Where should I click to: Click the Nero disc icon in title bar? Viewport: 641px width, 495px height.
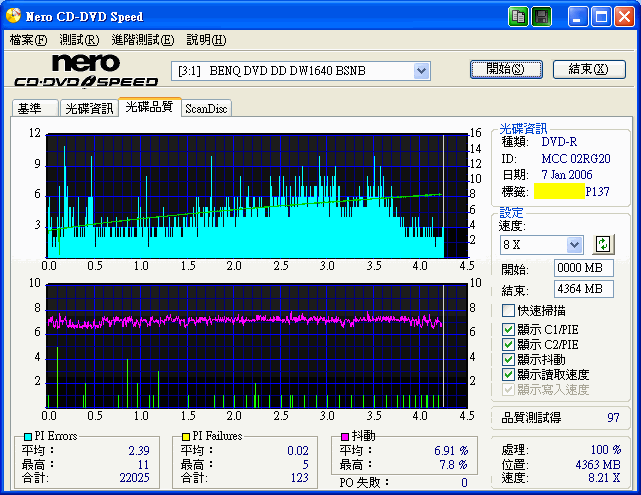(x=13, y=16)
